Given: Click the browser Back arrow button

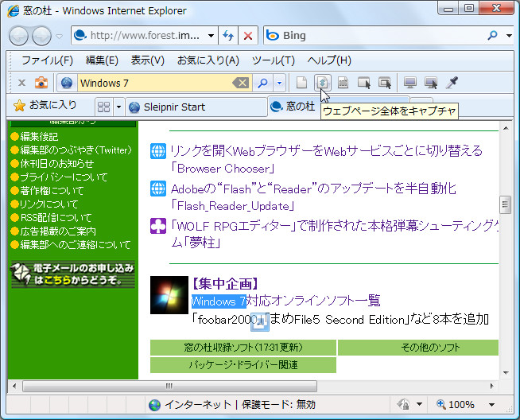Looking at the screenshot, I should (x=18, y=36).
